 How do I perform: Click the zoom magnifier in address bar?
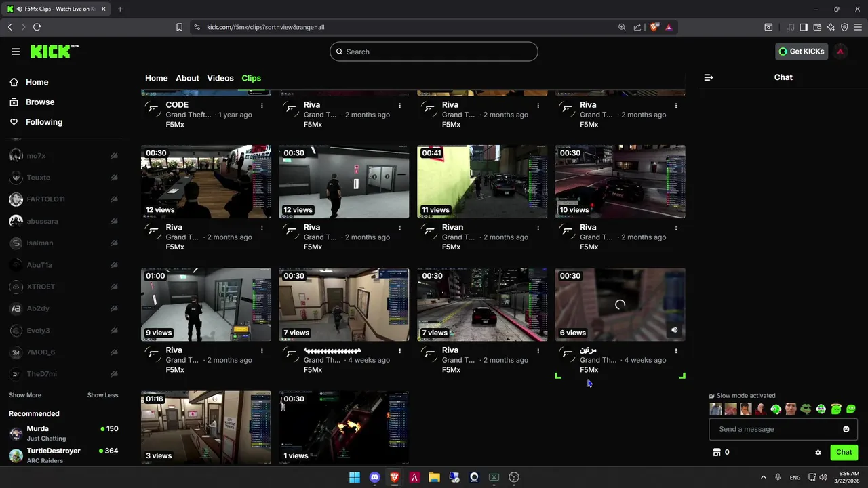622,27
